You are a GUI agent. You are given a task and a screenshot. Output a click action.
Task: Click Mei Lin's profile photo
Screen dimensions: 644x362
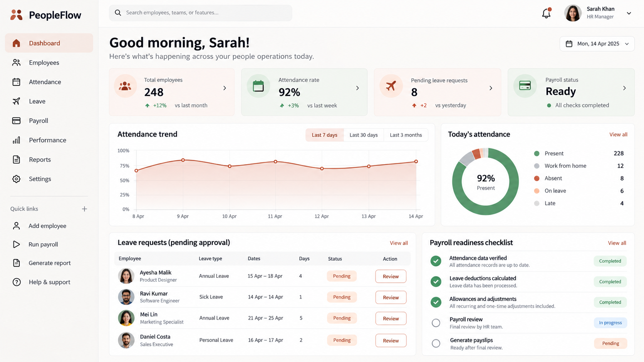tap(126, 318)
